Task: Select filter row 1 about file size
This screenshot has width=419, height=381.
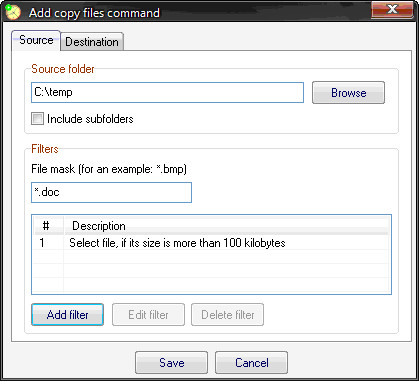Action: (x=211, y=243)
